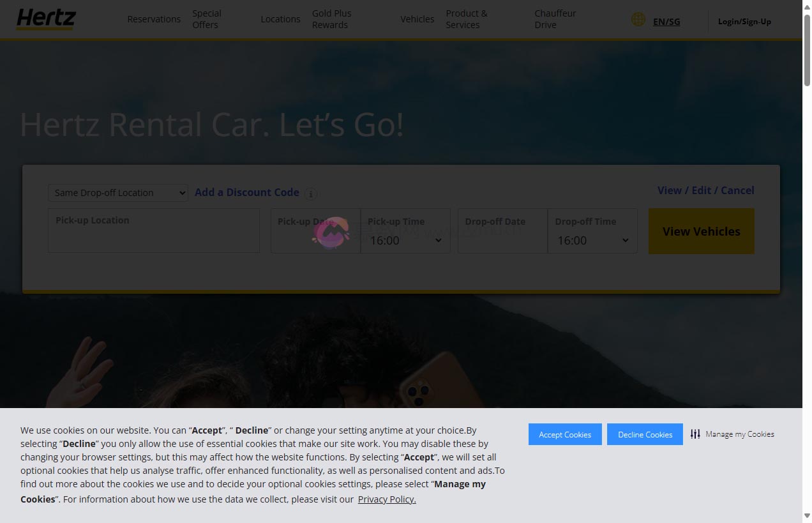
Task: Click the Manage my Cookies sliders icon
Action: pyautogui.click(x=695, y=434)
